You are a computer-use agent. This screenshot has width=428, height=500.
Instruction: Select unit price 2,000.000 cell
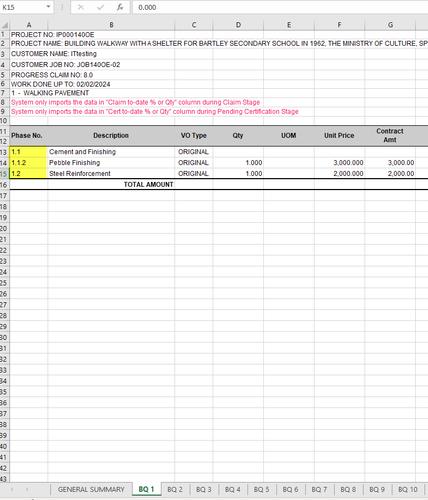click(339, 174)
